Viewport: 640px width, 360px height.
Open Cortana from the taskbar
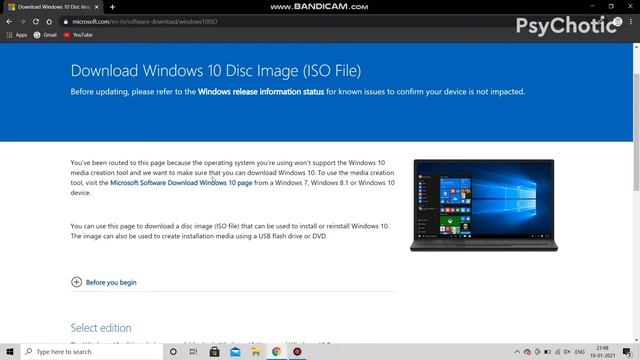(173, 351)
